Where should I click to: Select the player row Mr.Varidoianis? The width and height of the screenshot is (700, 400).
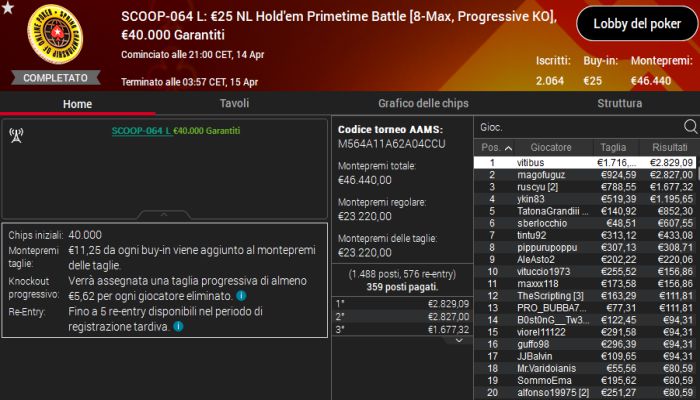585,368
